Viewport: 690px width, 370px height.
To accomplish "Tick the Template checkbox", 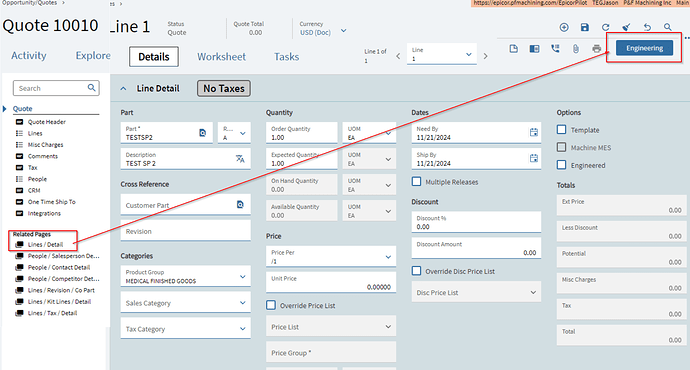I will coord(562,129).
